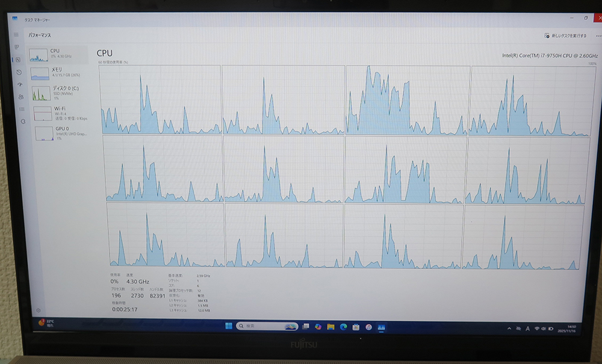Click the 2730 thread count value
Screen dimensions: 602x364
pos(137,296)
